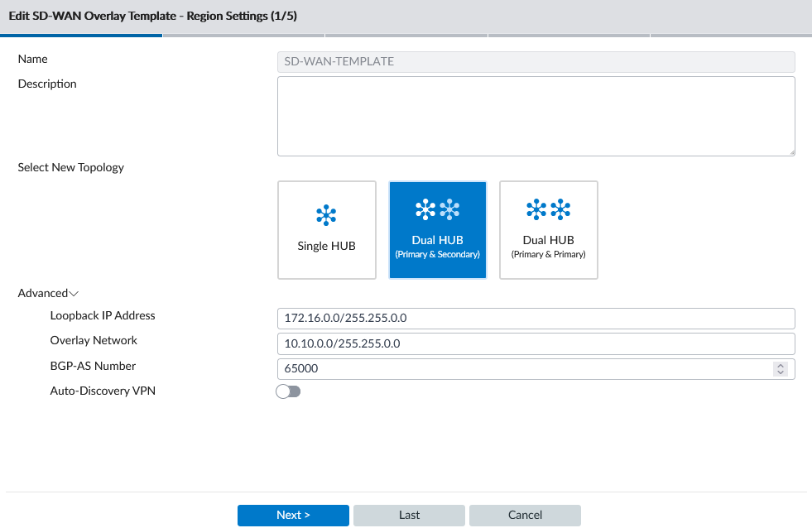
Task: Pick the Dual HUB Primary & Primary topology
Action: click(x=548, y=229)
